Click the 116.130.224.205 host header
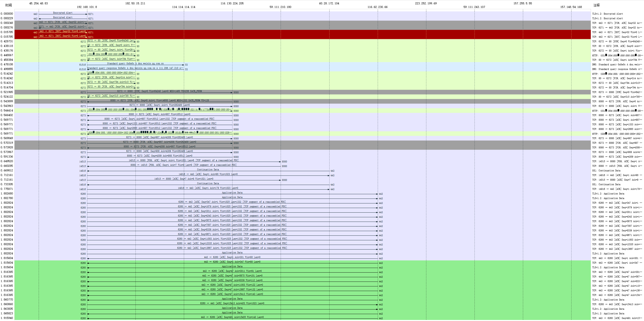644x321 pixels. [x=232, y=3]
